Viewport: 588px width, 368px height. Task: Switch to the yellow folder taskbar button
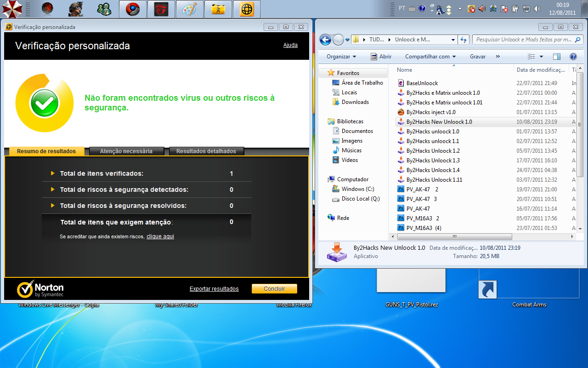tap(218, 9)
